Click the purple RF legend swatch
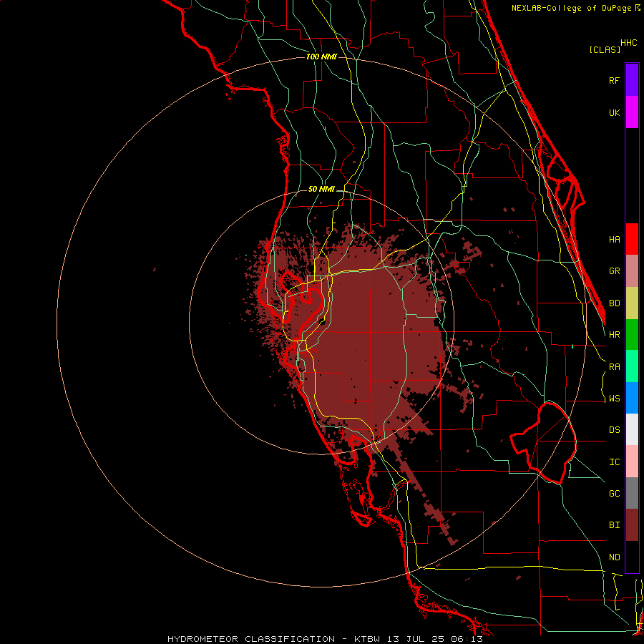644x644 pixels. 632,80
